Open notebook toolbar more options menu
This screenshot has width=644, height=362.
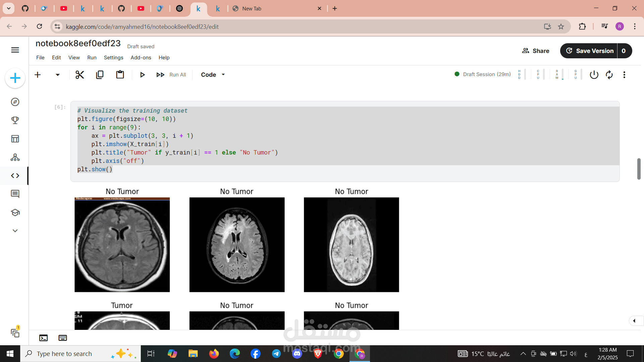[624, 75]
